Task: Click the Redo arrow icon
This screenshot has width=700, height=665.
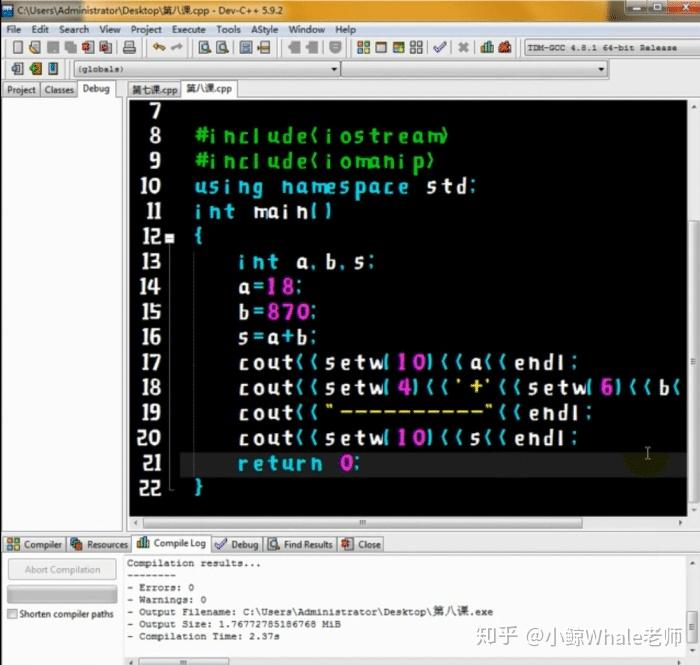Action: 177,47
